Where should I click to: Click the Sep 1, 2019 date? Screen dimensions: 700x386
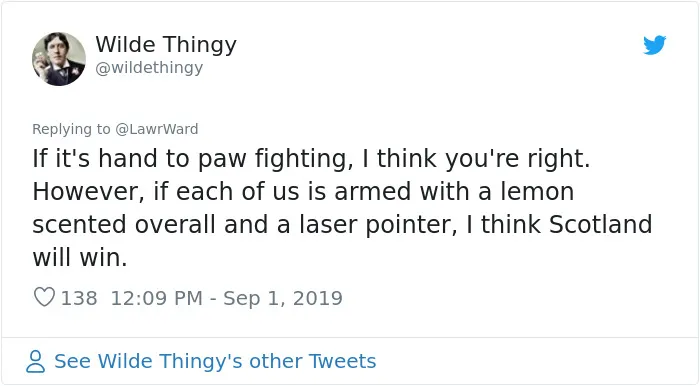point(283,298)
